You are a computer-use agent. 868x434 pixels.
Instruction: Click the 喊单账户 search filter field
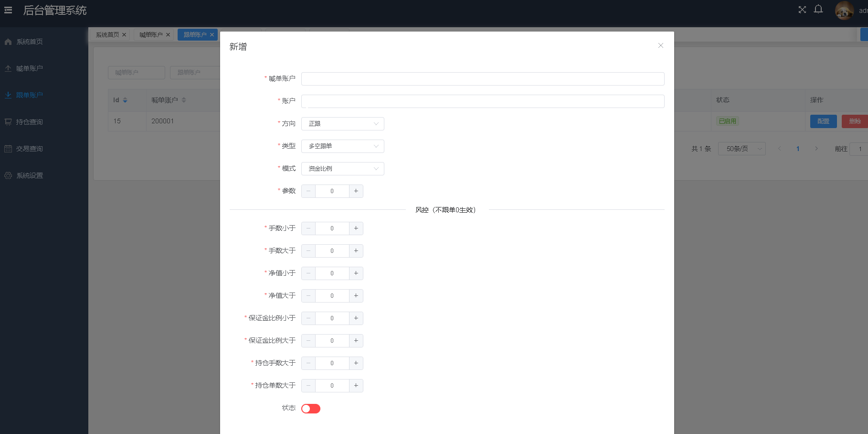pyautogui.click(x=137, y=73)
